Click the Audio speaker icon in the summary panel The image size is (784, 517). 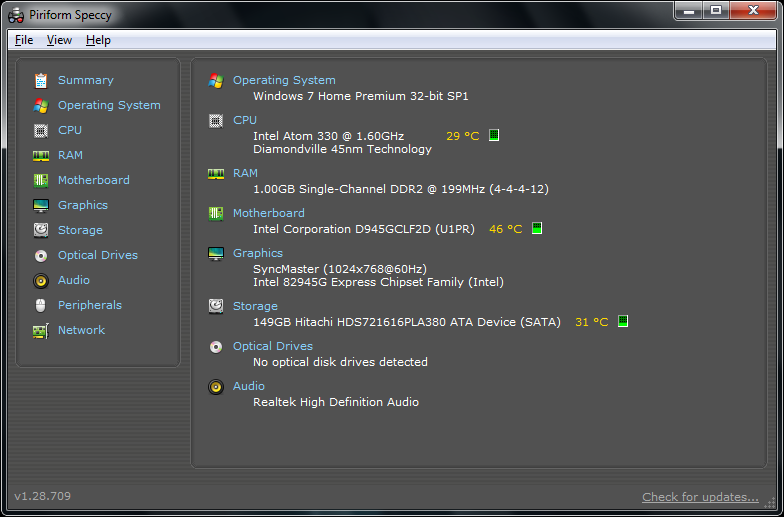point(216,386)
